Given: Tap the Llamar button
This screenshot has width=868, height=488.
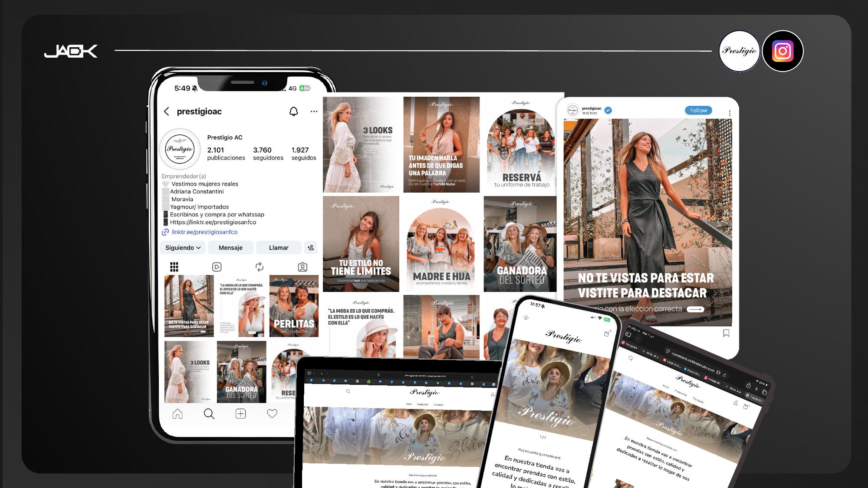Looking at the screenshot, I should (279, 248).
